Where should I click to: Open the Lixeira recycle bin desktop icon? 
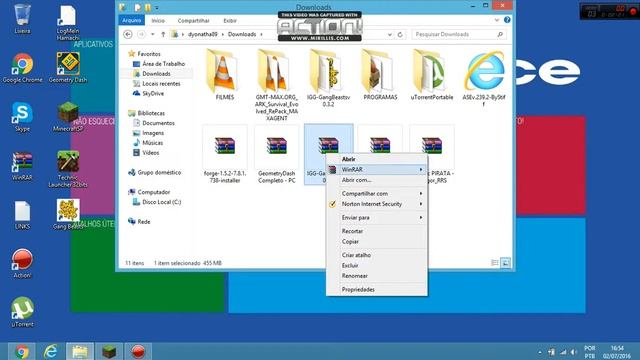click(x=22, y=18)
